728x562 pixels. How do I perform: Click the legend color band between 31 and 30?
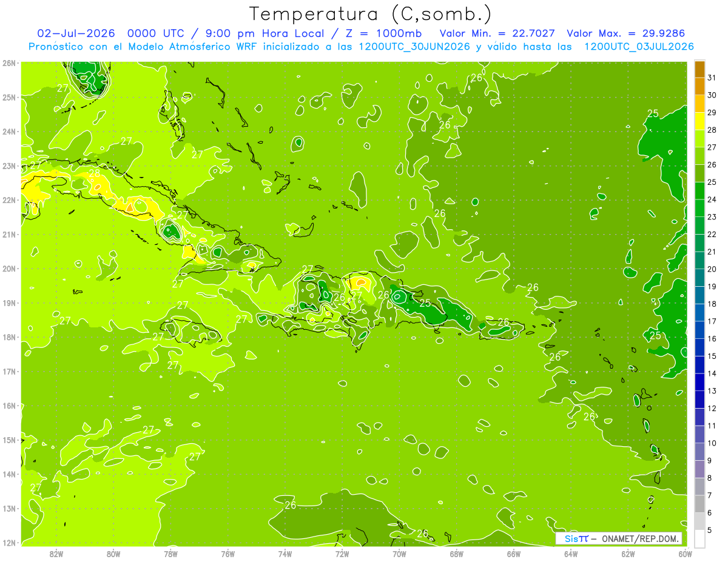(699, 87)
